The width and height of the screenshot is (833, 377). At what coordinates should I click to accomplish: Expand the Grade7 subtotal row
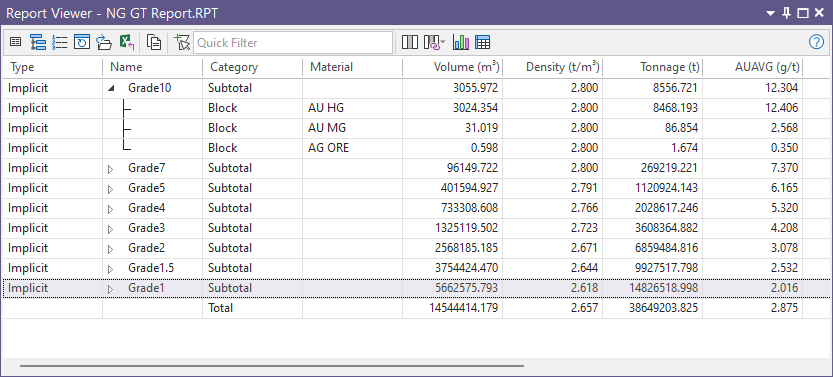click(110, 169)
